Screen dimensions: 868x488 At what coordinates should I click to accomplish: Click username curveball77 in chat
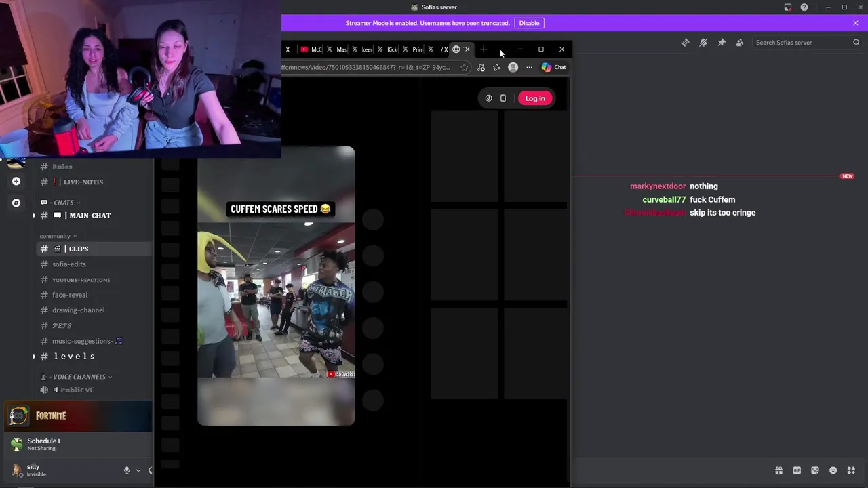point(664,200)
